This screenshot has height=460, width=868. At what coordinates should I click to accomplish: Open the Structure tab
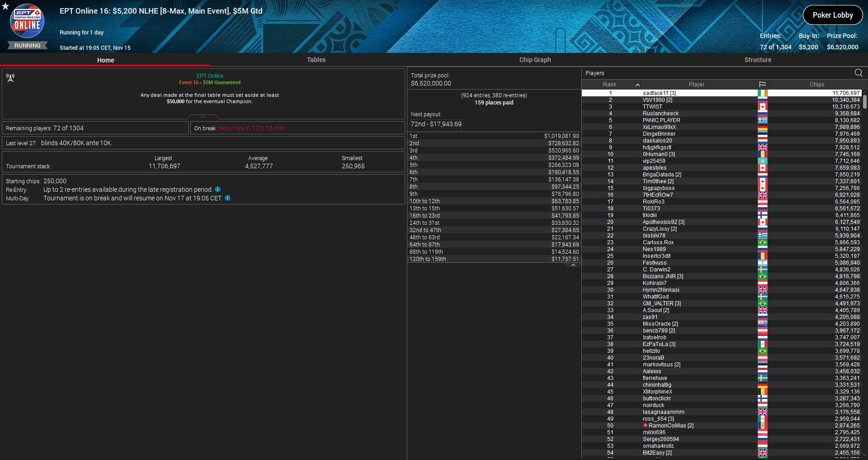(758, 60)
